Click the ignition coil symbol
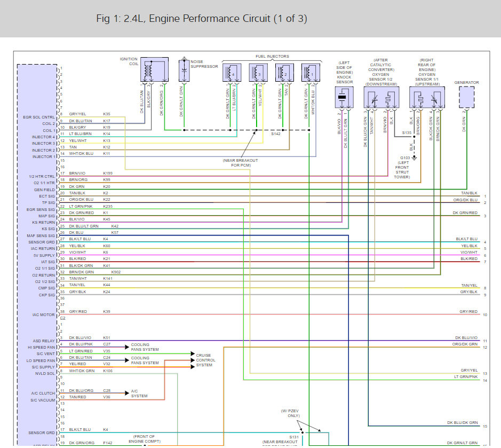 [x=154, y=70]
